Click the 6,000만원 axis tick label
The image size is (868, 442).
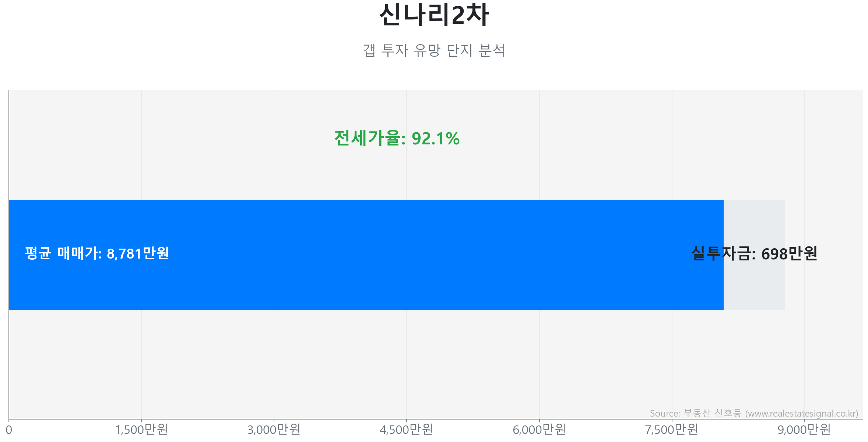[x=539, y=430]
